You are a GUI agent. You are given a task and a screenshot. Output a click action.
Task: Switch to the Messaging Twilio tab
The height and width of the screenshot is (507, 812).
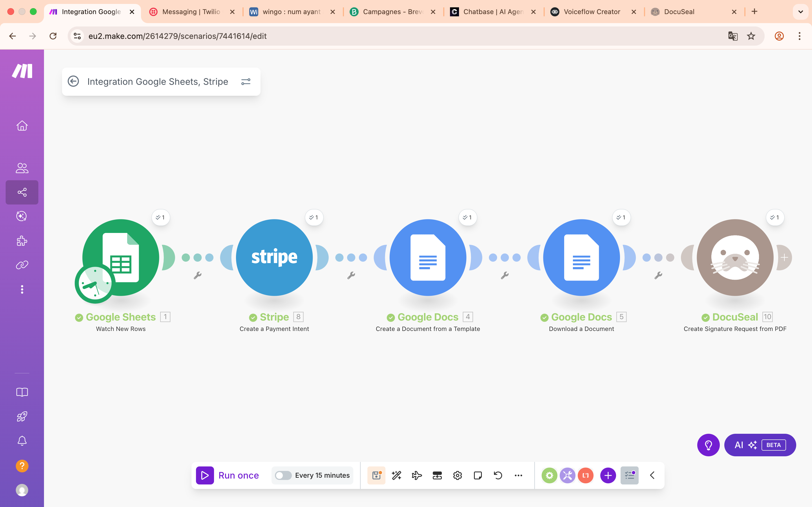pyautogui.click(x=191, y=12)
